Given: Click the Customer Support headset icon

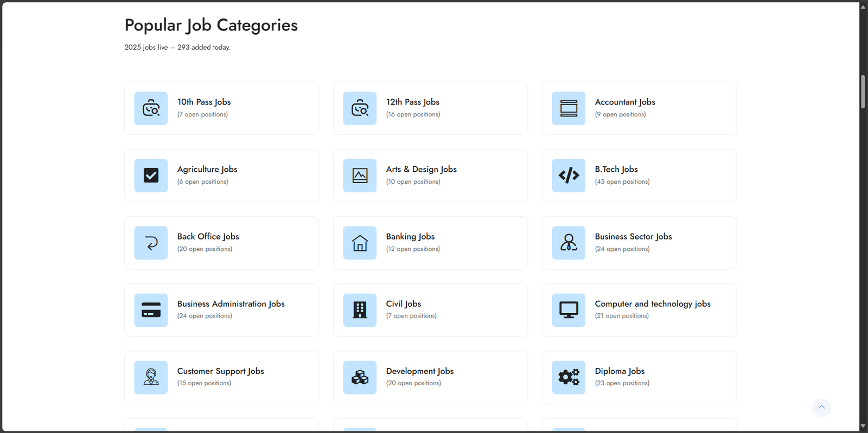Looking at the screenshot, I should tap(151, 377).
